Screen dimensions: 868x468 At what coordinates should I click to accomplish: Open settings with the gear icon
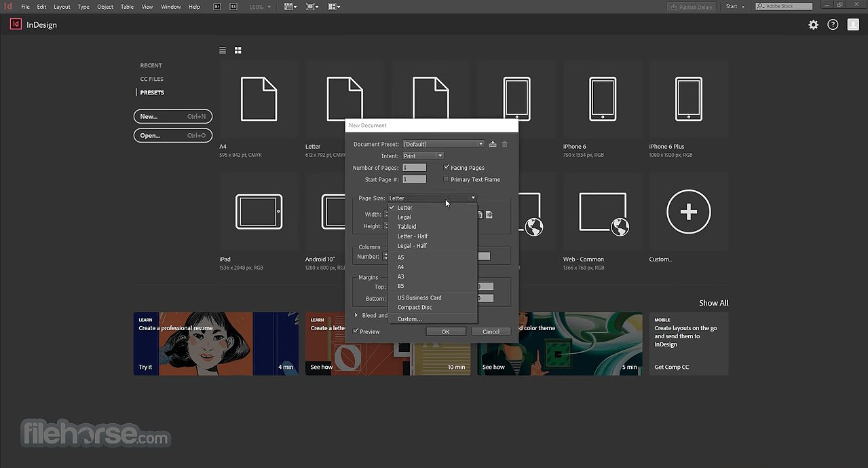[x=812, y=24]
